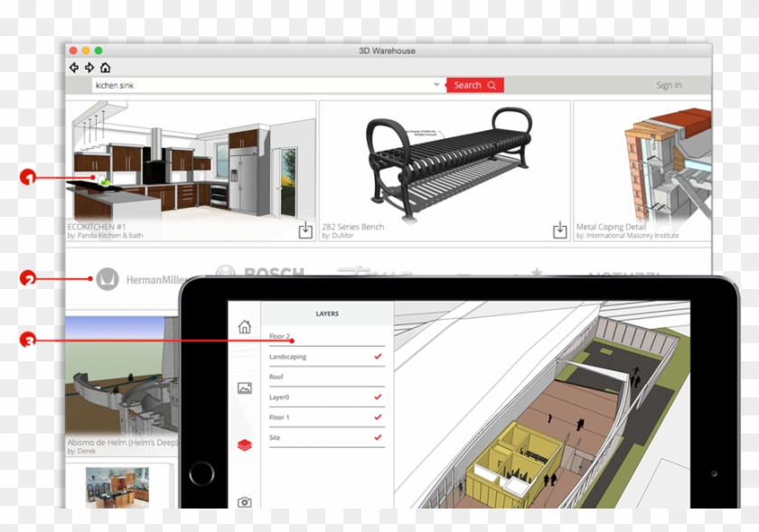Open the search suggestions dropdown arrow
Image resolution: width=759 pixels, height=532 pixels.
pyautogui.click(x=435, y=84)
